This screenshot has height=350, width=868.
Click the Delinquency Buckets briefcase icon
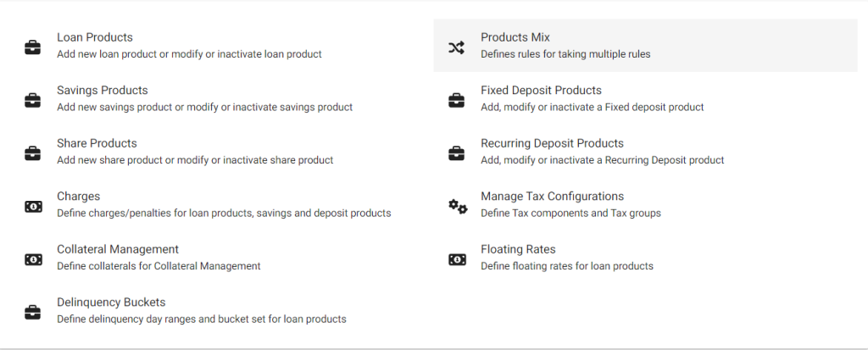click(33, 313)
